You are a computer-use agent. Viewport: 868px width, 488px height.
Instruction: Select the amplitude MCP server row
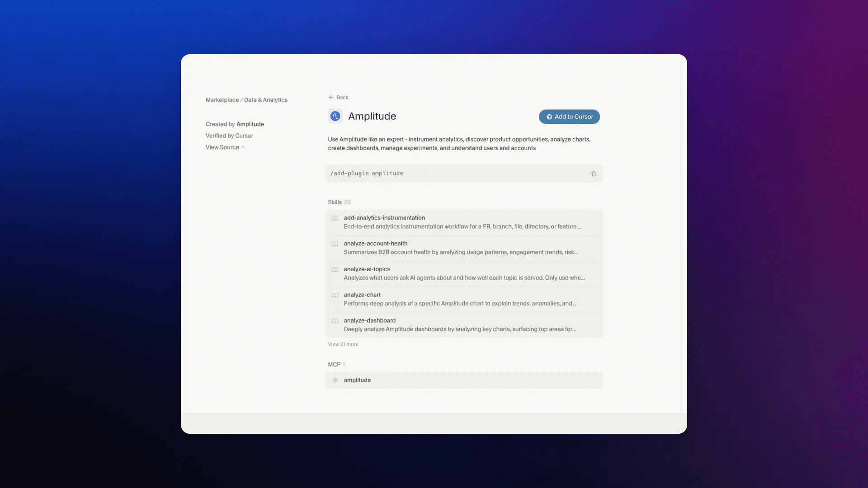click(464, 380)
